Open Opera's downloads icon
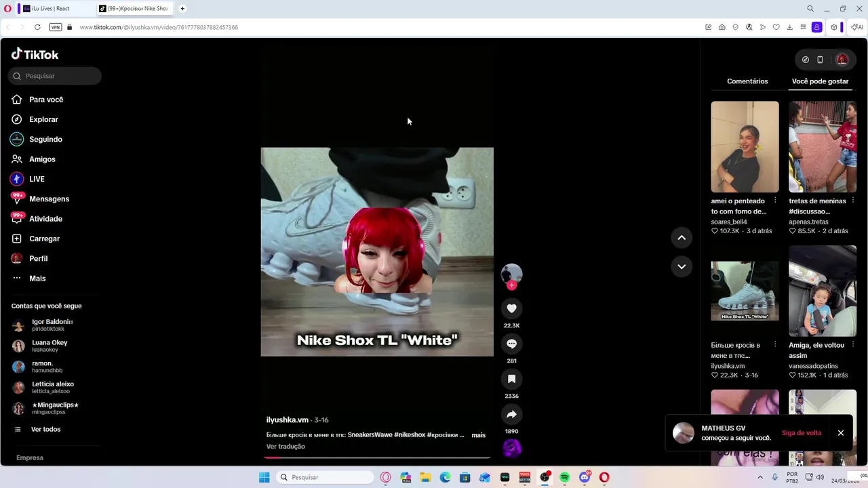This screenshot has height=488, width=868. pyautogui.click(x=789, y=27)
